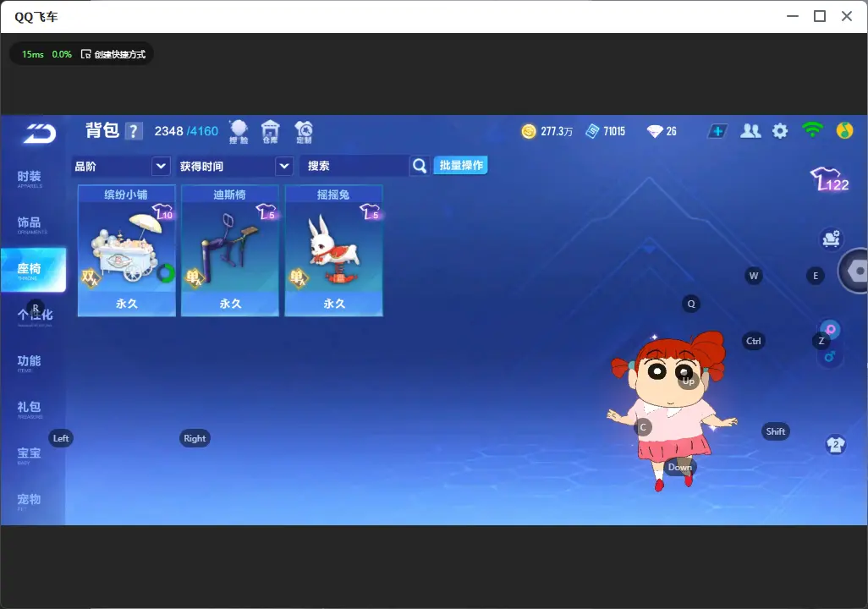Click the 搜索 search input field

click(354, 166)
